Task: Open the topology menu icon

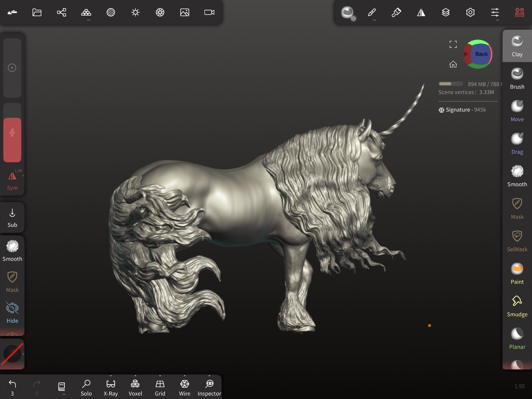Action: (86, 12)
